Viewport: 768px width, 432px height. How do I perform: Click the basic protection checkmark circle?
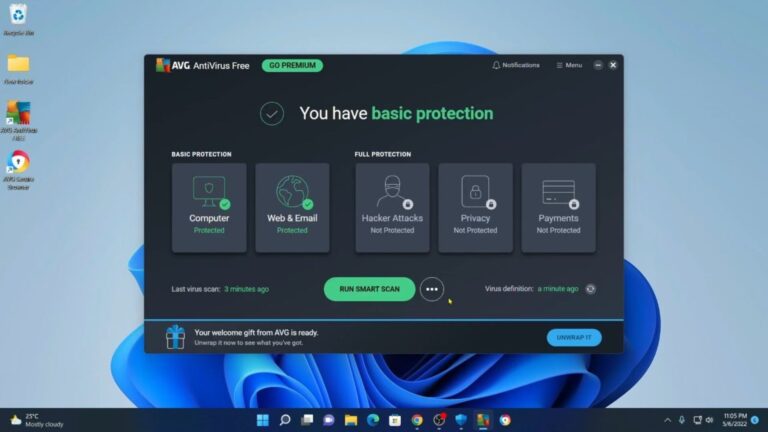click(x=272, y=114)
